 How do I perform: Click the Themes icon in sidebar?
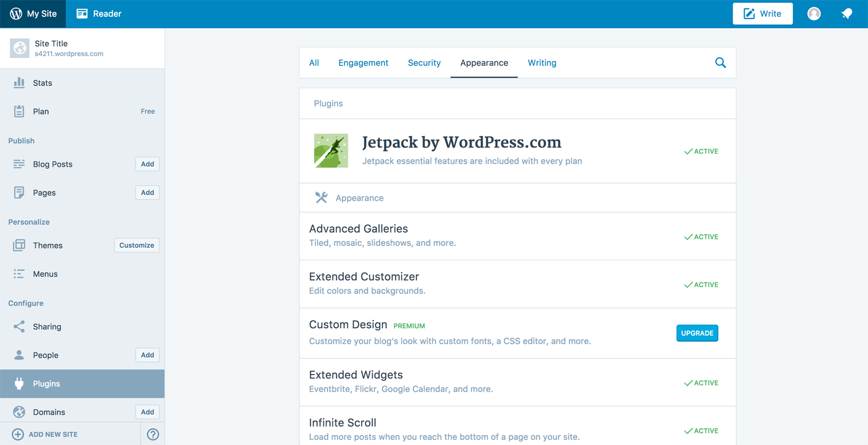click(x=19, y=245)
